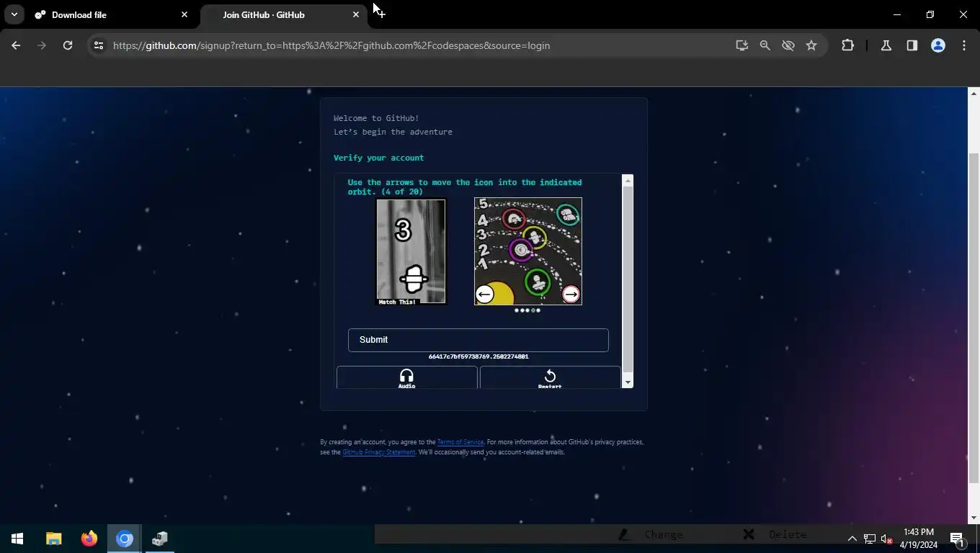Viewport: 980px width, 553px height.
Task: Open the Terms of Service link
Action: click(x=460, y=442)
